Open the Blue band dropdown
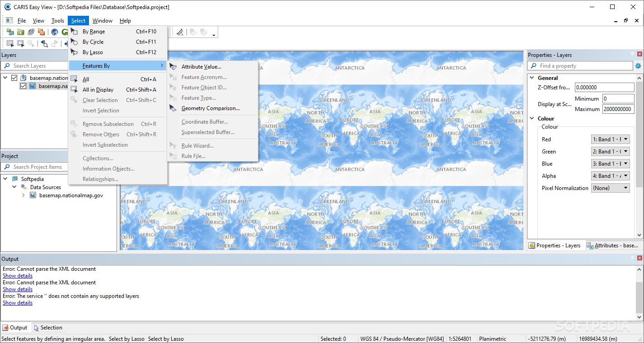This screenshot has width=644, height=343. (611, 164)
